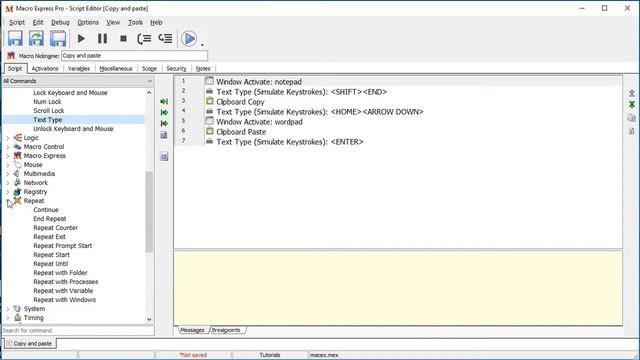Click the lowest gray icon between the panes
The width and height of the screenshot is (640, 360).
164,156
